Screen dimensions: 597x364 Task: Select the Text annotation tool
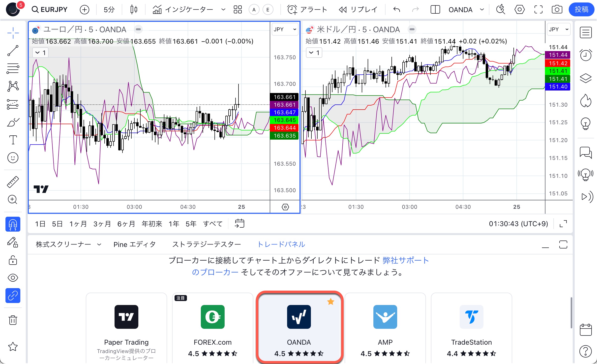point(13,140)
